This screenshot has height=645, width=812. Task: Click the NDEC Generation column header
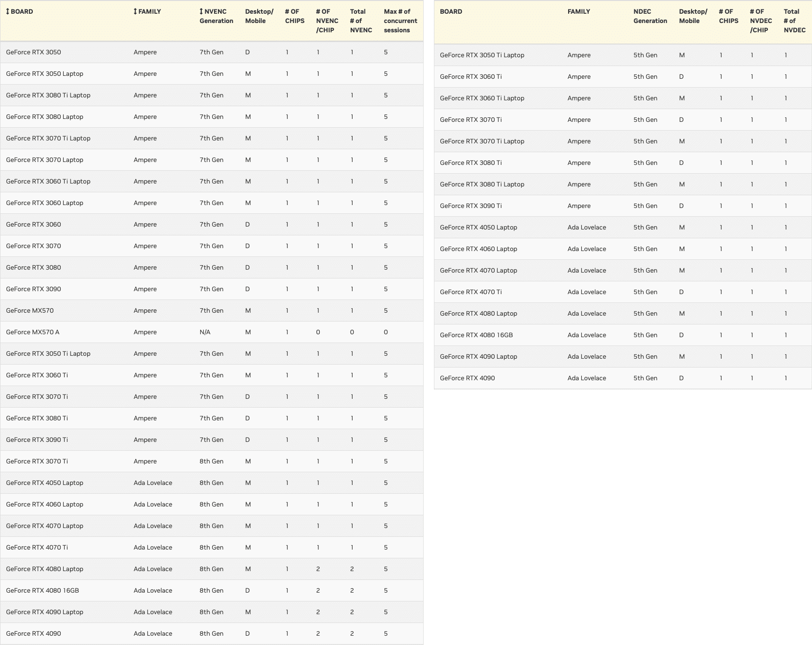pos(650,16)
